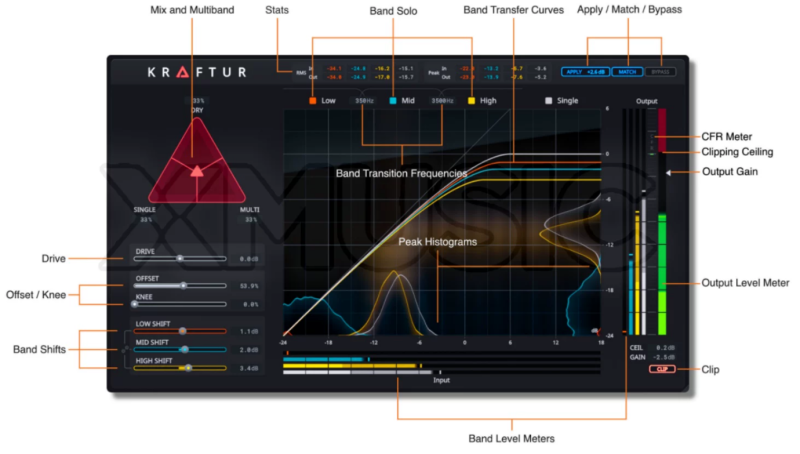Viewport: 800px width, 454px height.
Task: Click the LOW SHIFT orange slider handle
Action: pos(182,331)
